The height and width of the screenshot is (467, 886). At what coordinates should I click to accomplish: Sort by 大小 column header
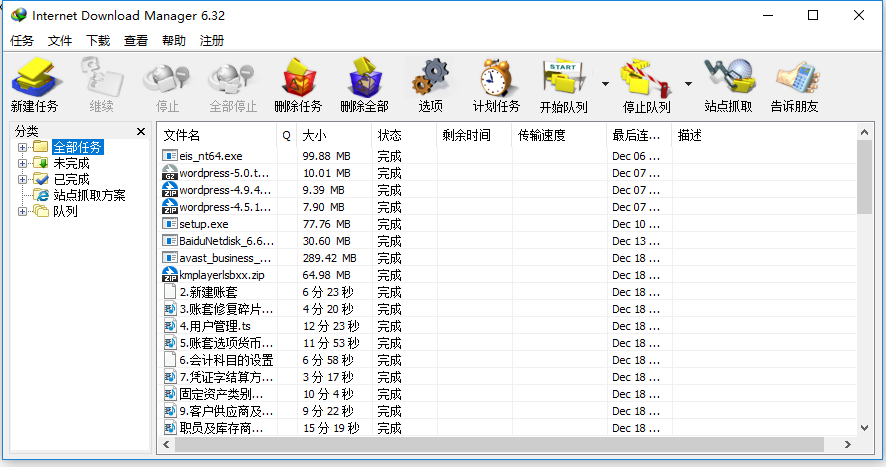(335, 135)
